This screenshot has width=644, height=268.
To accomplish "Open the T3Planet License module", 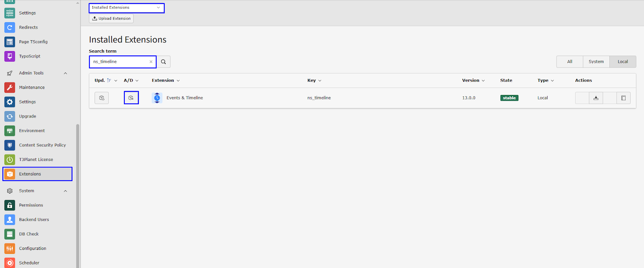I will pos(36,159).
